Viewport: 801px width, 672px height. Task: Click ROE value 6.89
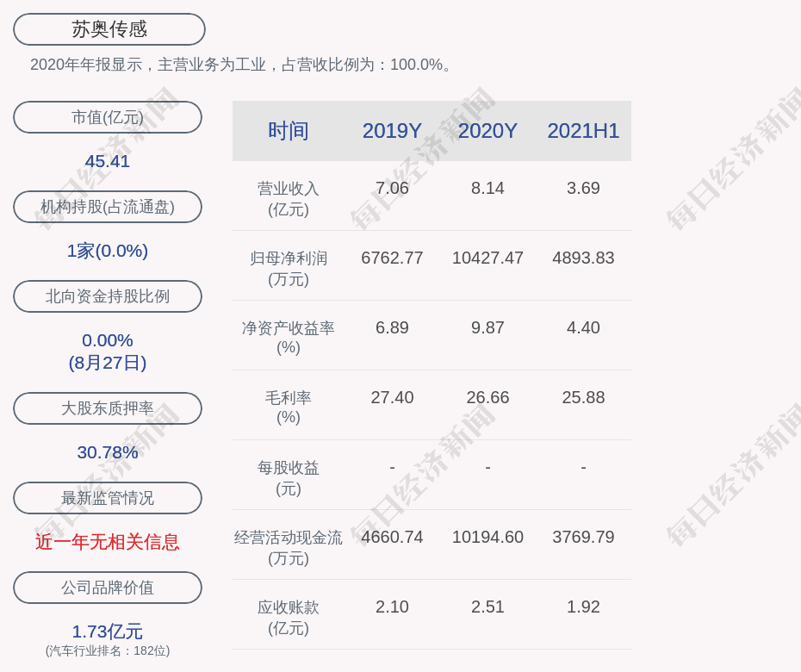point(392,327)
